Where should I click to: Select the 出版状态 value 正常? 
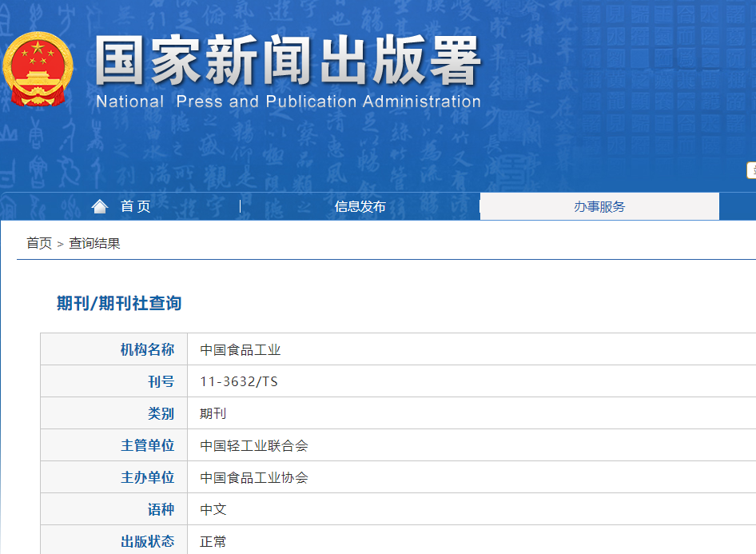(213, 541)
